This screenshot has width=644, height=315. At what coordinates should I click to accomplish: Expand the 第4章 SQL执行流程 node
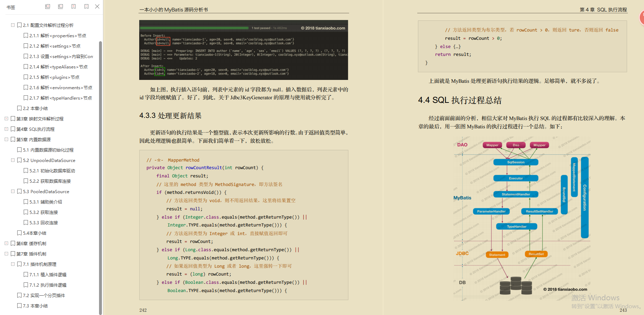6,129
